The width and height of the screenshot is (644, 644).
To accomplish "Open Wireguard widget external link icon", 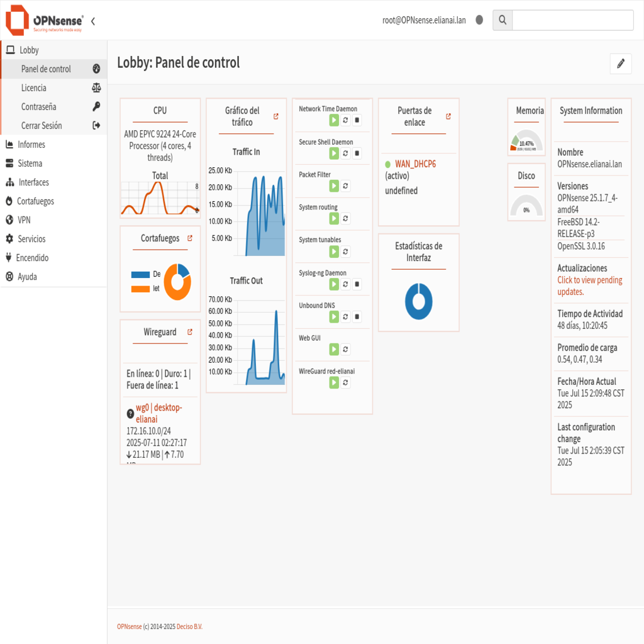I will [190, 331].
